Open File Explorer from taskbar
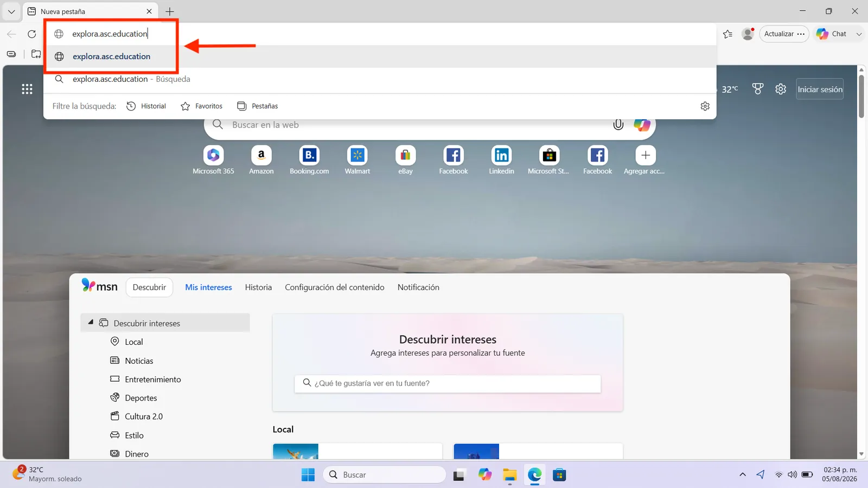This screenshot has width=868, height=488. click(x=509, y=474)
